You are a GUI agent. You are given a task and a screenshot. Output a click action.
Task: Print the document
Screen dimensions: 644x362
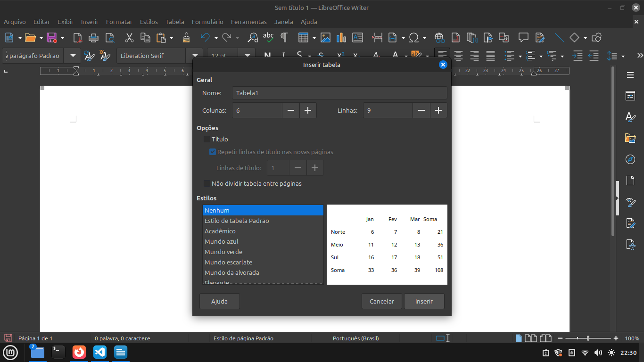[x=94, y=38]
